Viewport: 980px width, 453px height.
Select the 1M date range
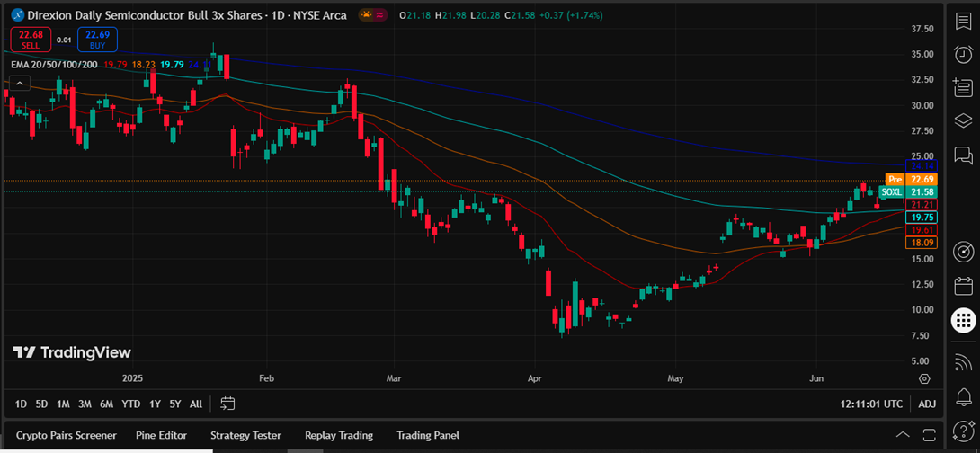pos(63,404)
